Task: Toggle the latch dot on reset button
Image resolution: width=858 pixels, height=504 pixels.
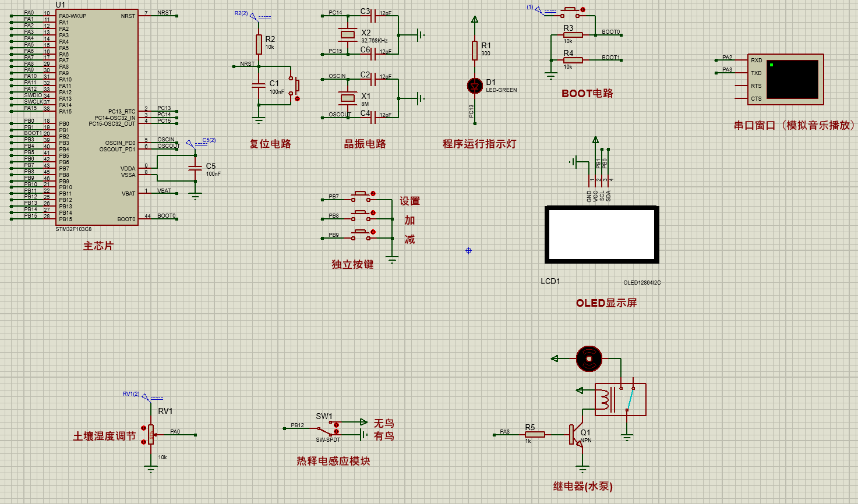Action: click(297, 99)
